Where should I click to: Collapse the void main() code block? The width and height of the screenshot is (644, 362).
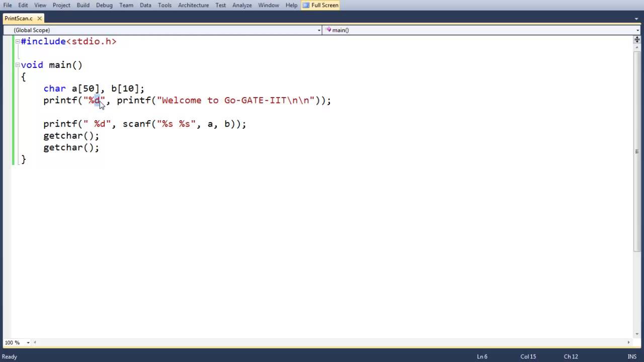click(x=18, y=65)
